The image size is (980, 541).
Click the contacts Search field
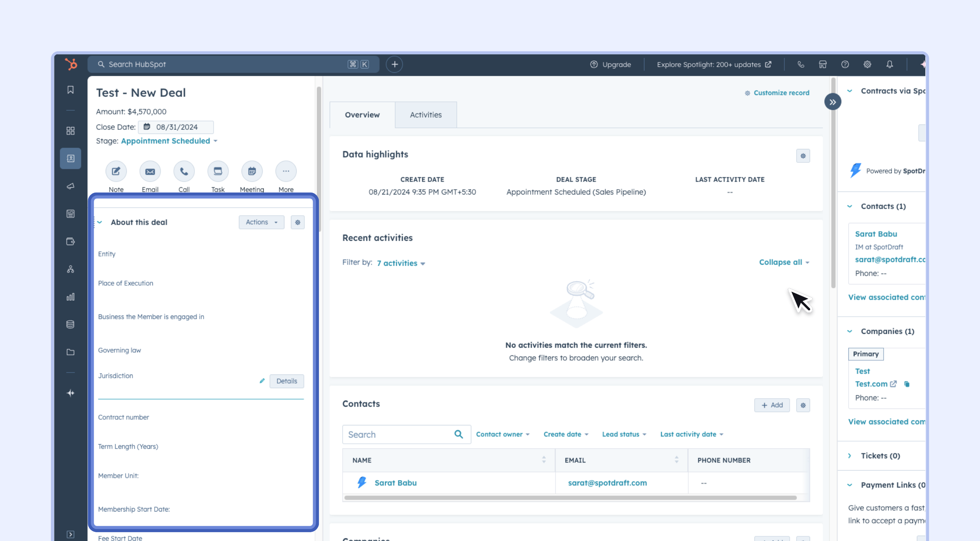(398, 435)
